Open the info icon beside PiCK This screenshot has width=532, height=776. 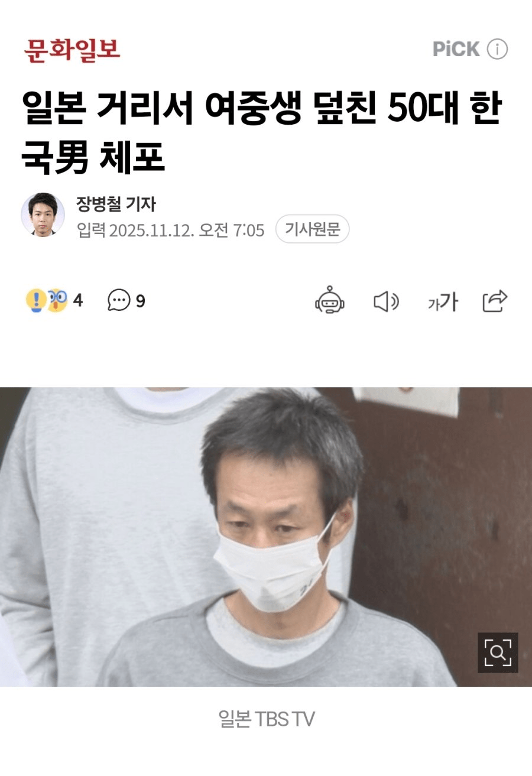pyautogui.click(x=497, y=50)
